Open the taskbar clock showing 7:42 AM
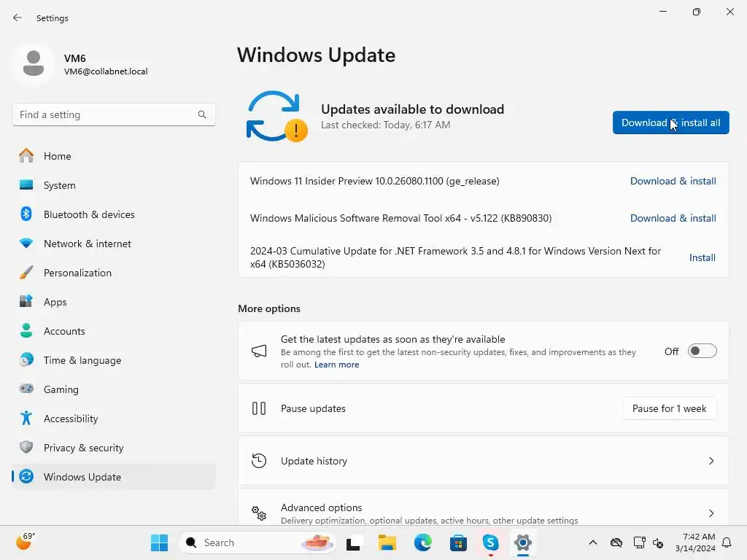747x560 pixels. point(695,542)
